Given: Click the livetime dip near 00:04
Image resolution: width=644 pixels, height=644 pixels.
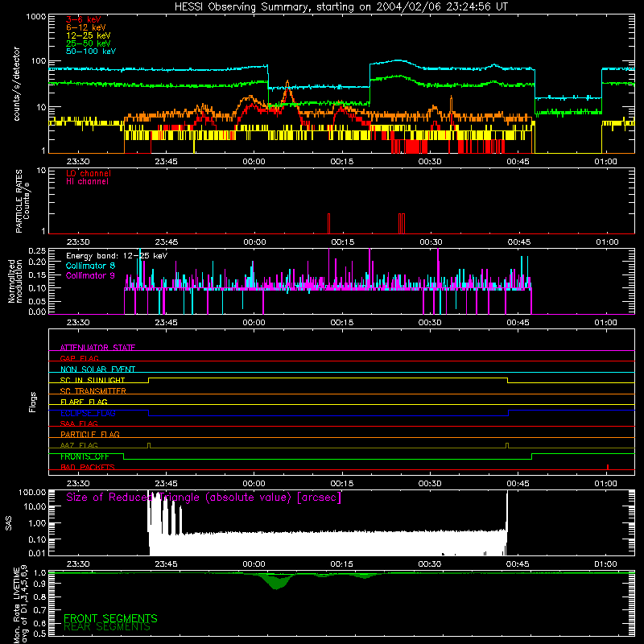Looking at the screenshot, I should coord(277,582).
